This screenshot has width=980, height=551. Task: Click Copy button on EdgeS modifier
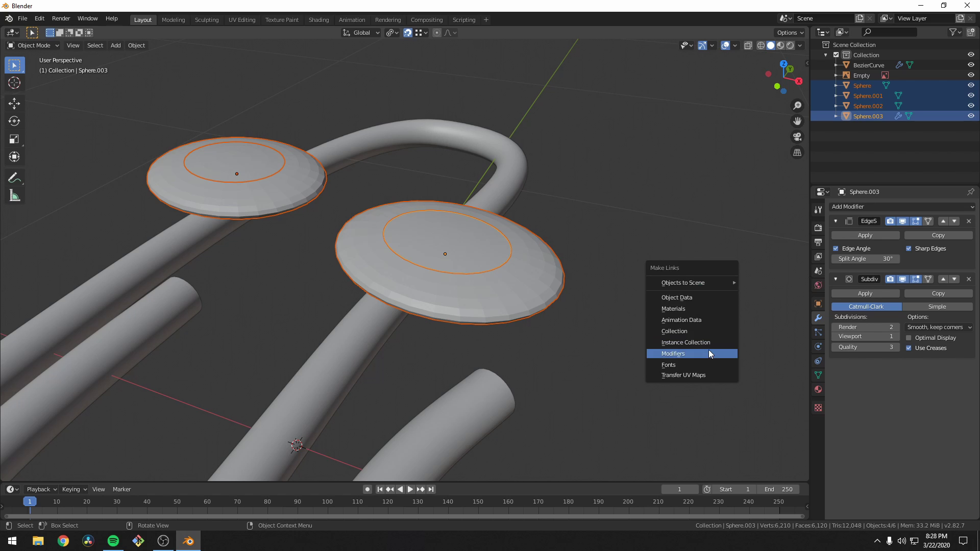point(938,235)
